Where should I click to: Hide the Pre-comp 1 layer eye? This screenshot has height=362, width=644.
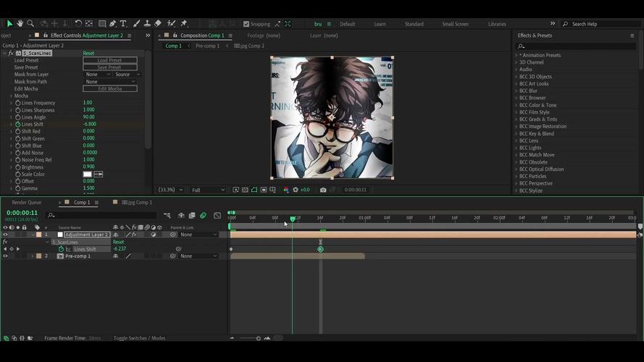pos(5,256)
